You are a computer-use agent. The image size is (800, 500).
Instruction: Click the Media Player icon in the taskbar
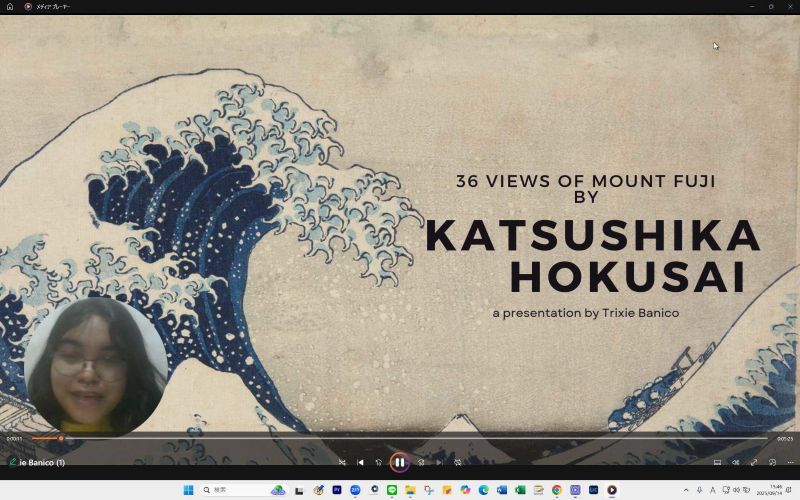(x=612, y=490)
